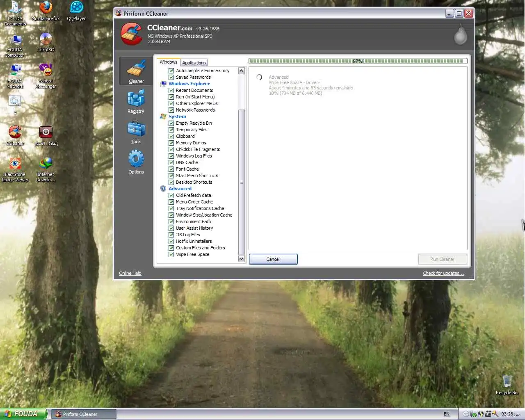
Task: Switch to the Applications tab
Action: [194, 63]
